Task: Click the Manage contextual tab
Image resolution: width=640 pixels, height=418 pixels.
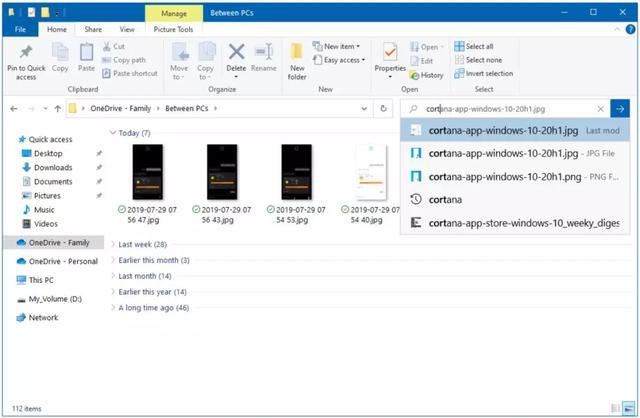Action: tap(174, 13)
